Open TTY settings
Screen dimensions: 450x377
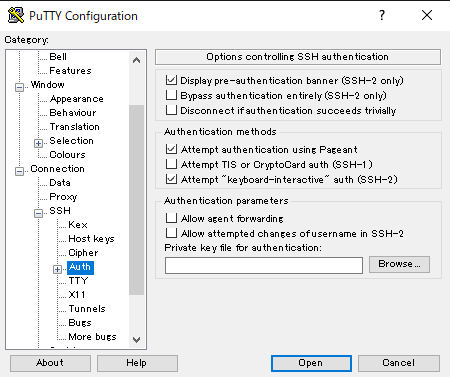pyautogui.click(x=78, y=281)
